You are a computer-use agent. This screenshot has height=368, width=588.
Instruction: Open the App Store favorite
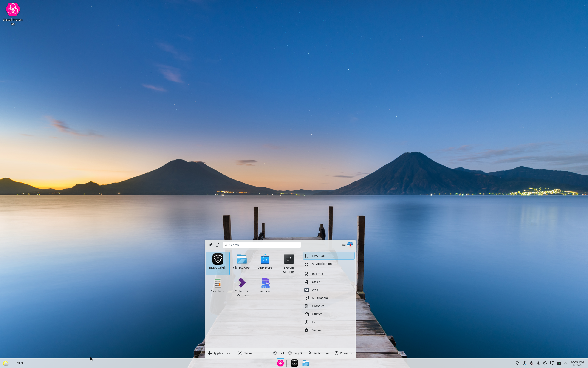(265, 263)
